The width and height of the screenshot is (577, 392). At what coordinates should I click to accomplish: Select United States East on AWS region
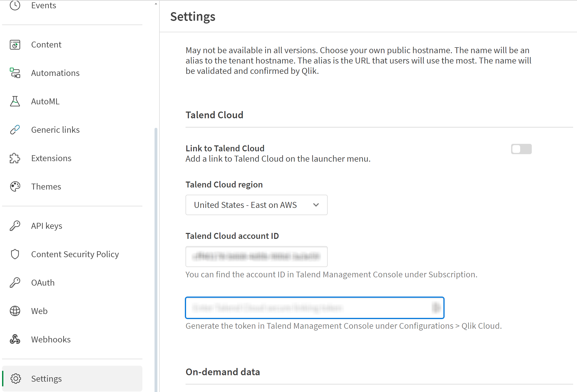tap(257, 205)
